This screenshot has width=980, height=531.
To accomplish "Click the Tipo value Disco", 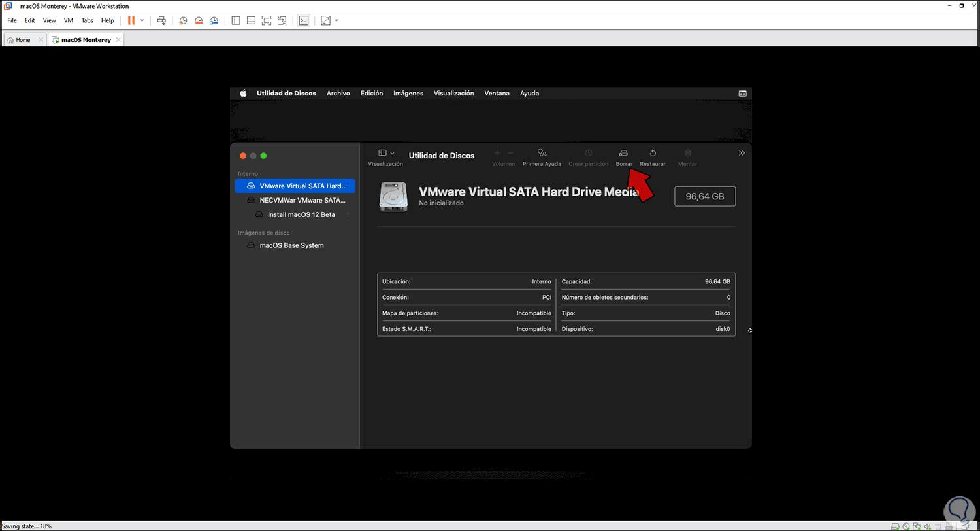I will click(723, 313).
